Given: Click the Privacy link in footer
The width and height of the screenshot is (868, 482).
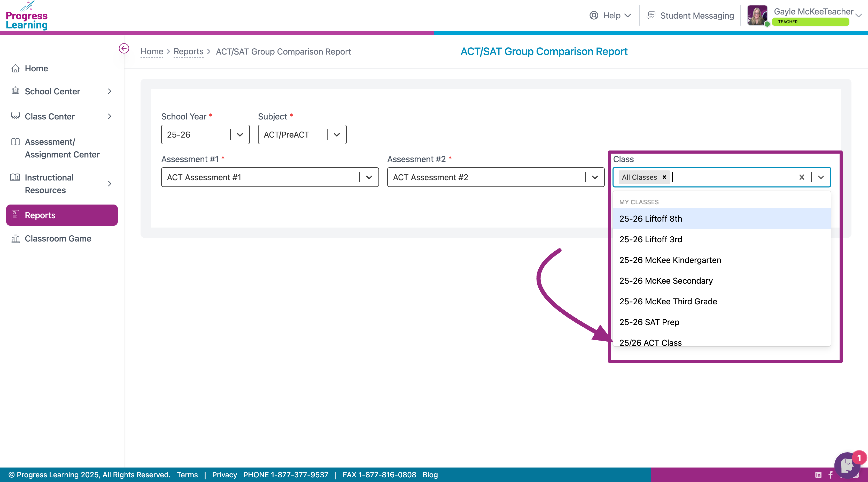Looking at the screenshot, I should [x=224, y=475].
